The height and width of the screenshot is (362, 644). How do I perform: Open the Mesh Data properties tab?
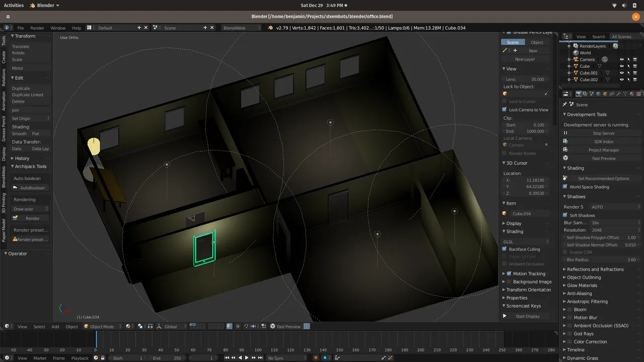625,94
